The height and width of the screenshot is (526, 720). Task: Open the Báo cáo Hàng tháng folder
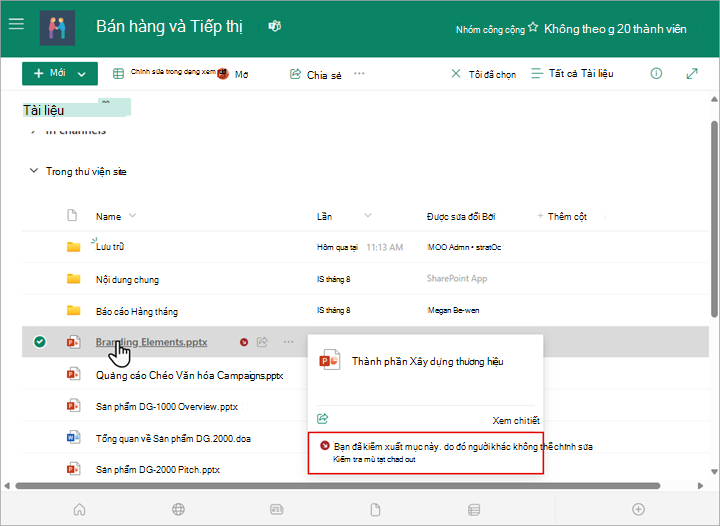click(137, 311)
